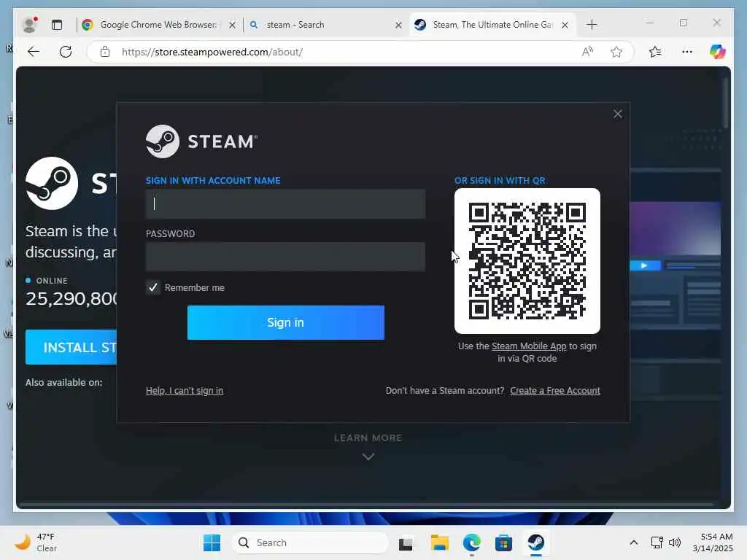Open Microsoft Edge from the taskbar
Viewport: 747px width, 560px height.
[x=472, y=542]
